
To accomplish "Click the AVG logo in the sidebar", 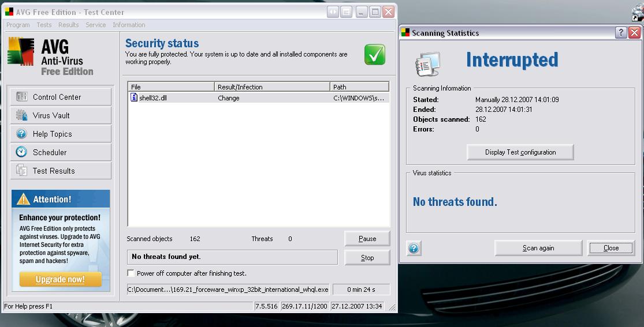I will pos(21,52).
